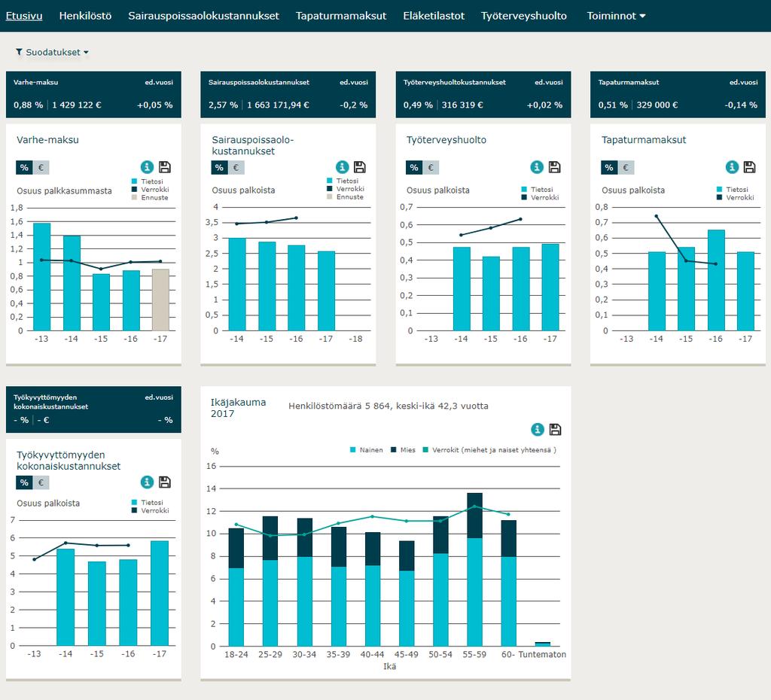Switch Tapaturmamaksut chart to percent view
This screenshot has width=771, height=700.
[x=609, y=168]
